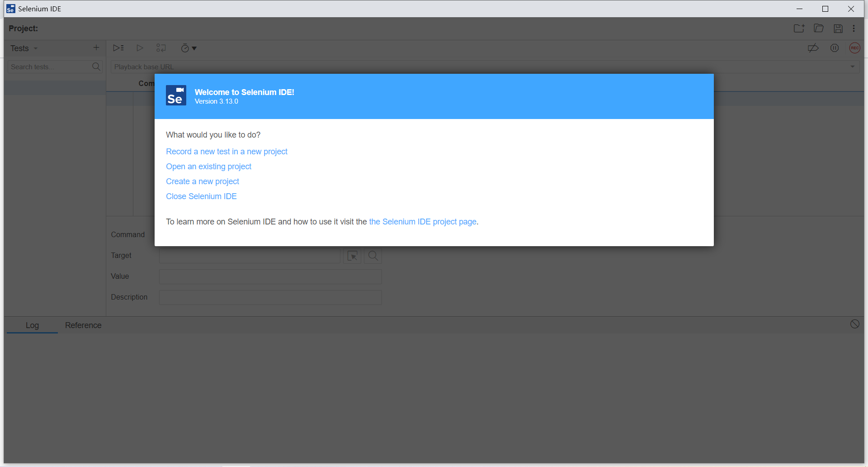Open the test execution speed control
This screenshot has width=868, height=467.
click(189, 48)
